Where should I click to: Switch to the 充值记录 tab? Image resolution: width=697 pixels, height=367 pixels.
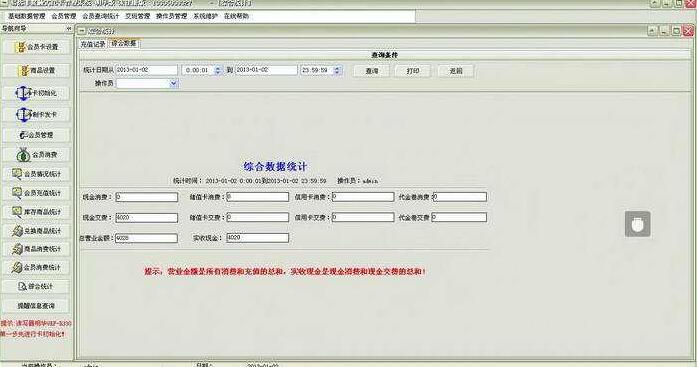pyautogui.click(x=93, y=44)
